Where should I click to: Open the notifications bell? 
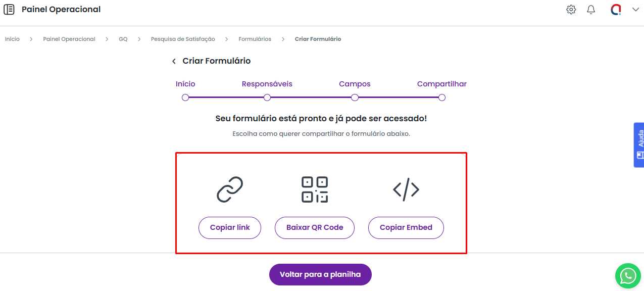pos(591,10)
